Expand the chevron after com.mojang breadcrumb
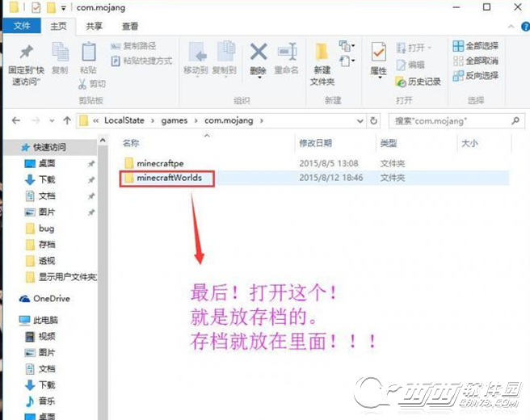This screenshot has width=530, height=420. pyautogui.click(x=261, y=120)
